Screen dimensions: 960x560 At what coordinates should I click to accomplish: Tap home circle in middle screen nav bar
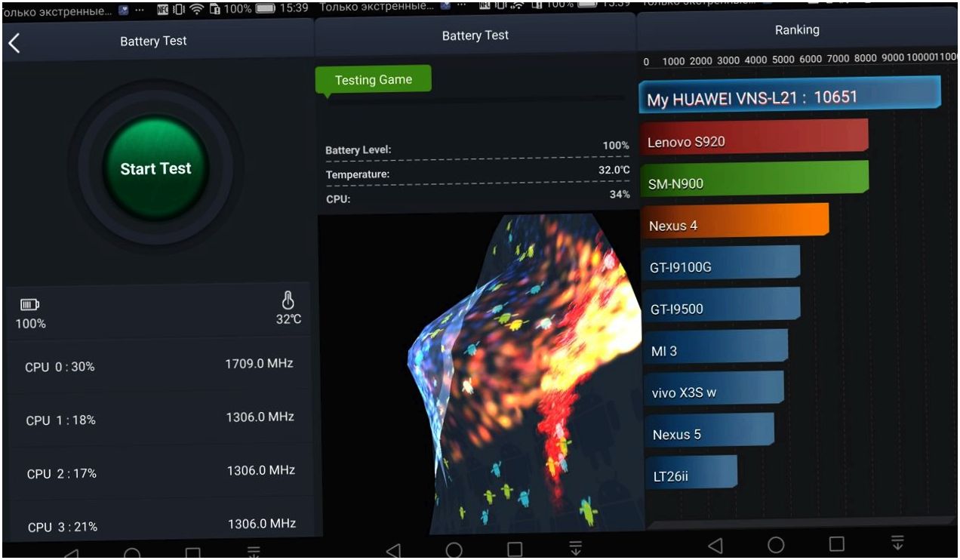(454, 550)
